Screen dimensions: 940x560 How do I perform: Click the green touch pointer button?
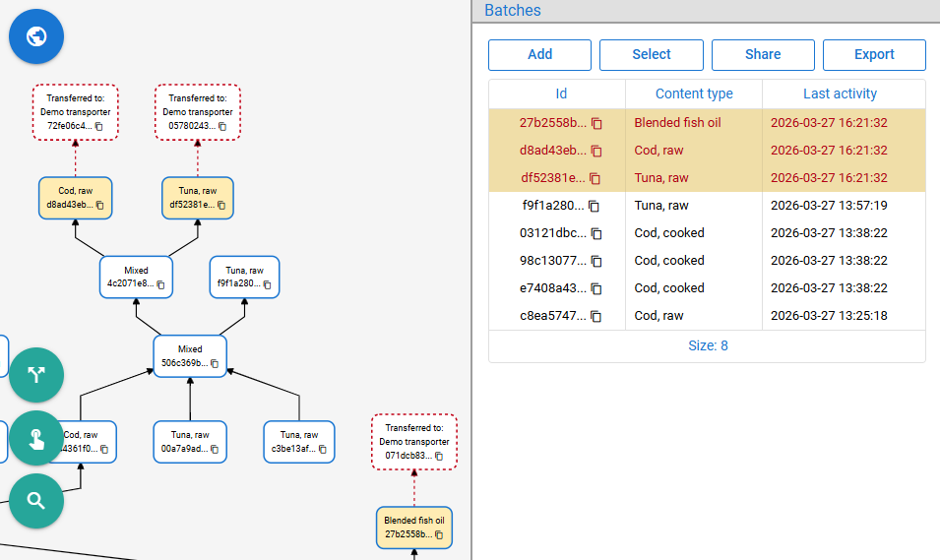(x=36, y=438)
